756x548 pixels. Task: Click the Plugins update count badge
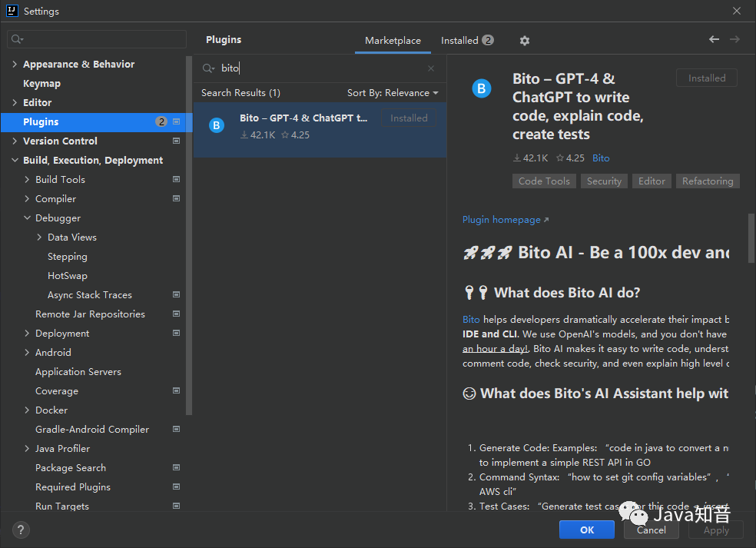tap(161, 121)
